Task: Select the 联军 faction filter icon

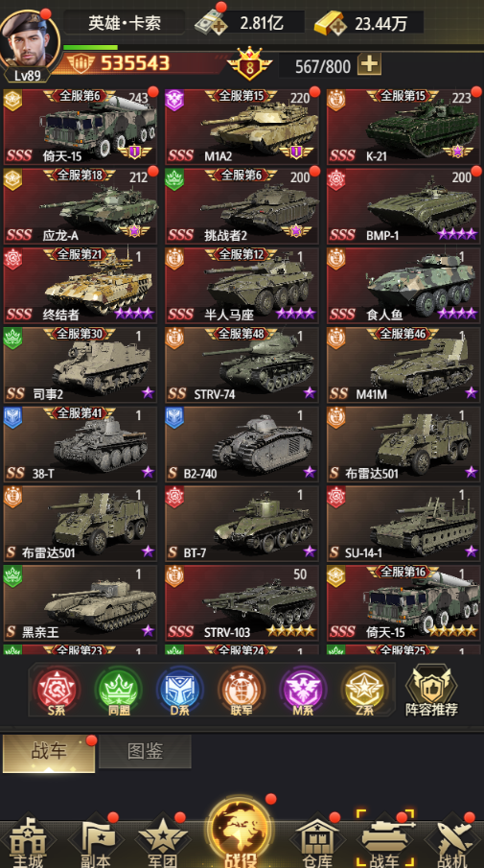Action: click(x=242, y=691)
